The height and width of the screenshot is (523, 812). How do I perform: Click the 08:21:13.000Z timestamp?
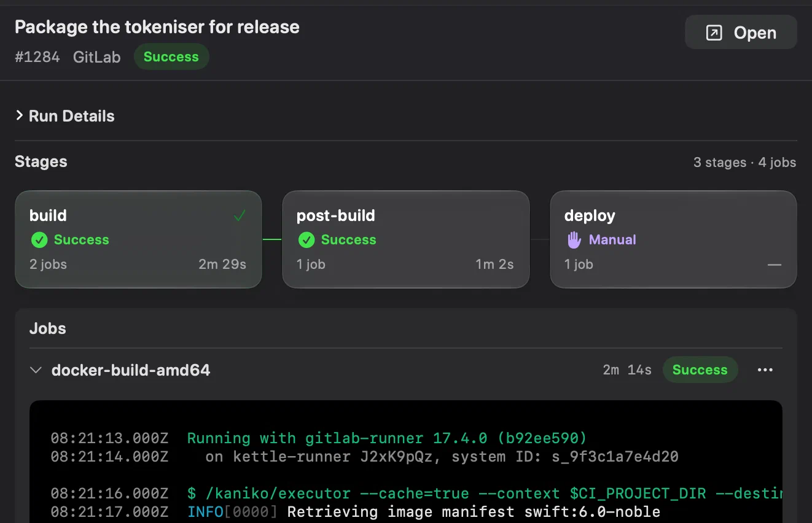click(109, 438)
